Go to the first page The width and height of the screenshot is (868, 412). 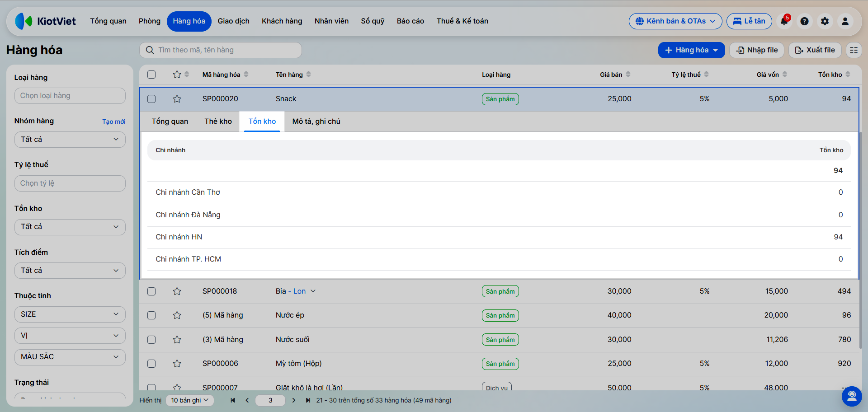point(233,400)
